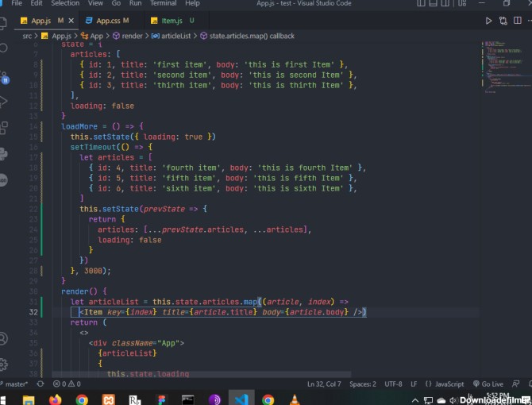Open VLC media player from the taskbar
Screen dimensions: 532x405
(295, 399)
